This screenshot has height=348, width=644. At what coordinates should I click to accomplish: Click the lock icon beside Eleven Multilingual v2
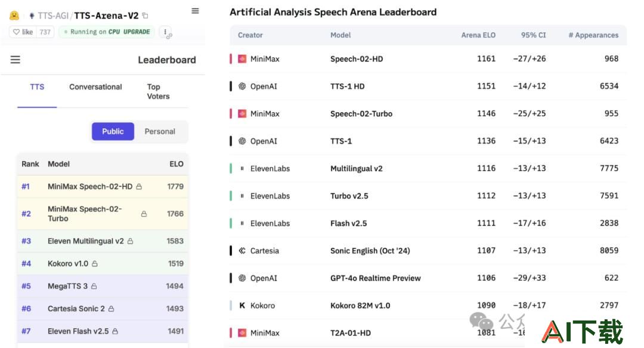(x=130, y=241)
